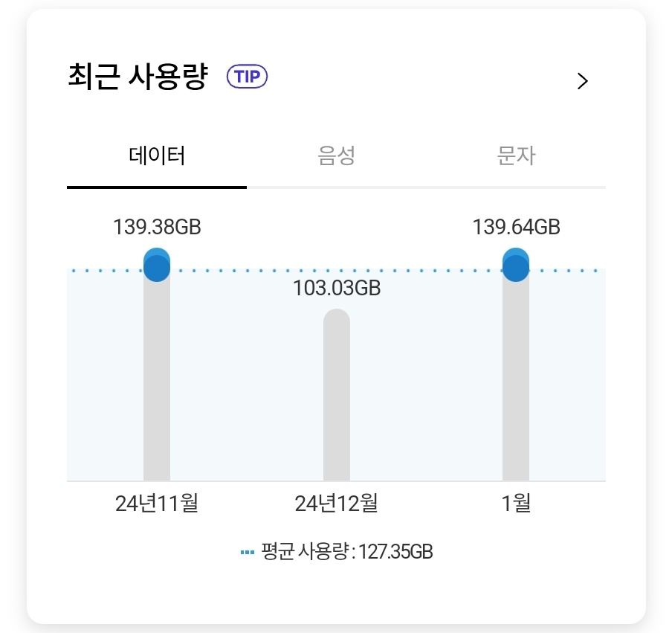Click the 139.64GB usage value label

point(516,227)
